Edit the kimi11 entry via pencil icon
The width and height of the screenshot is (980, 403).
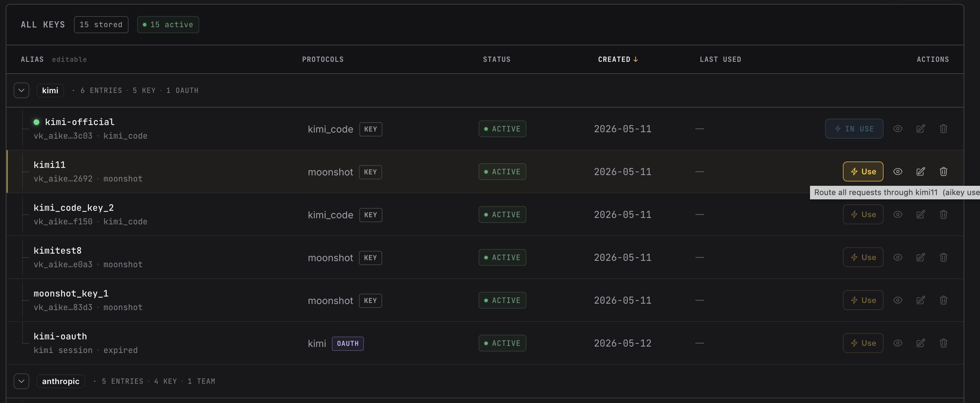921,171
